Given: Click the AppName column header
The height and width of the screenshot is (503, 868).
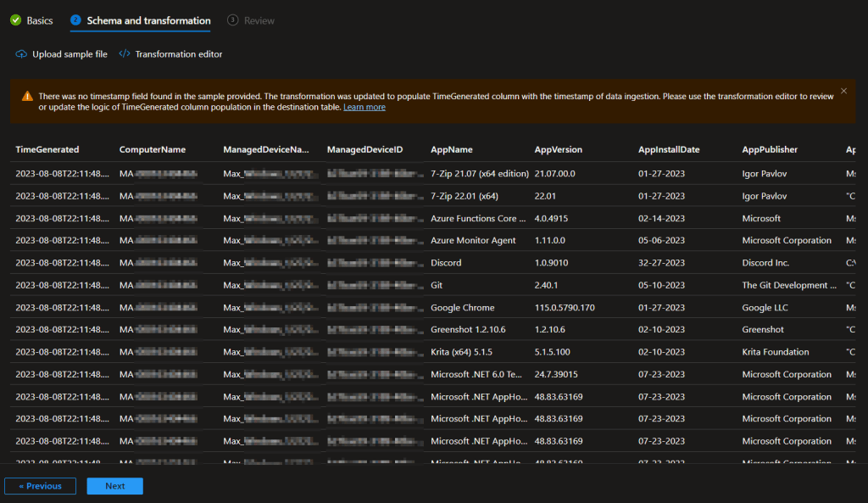Looking at the screenshot, I should pos(452,149).
